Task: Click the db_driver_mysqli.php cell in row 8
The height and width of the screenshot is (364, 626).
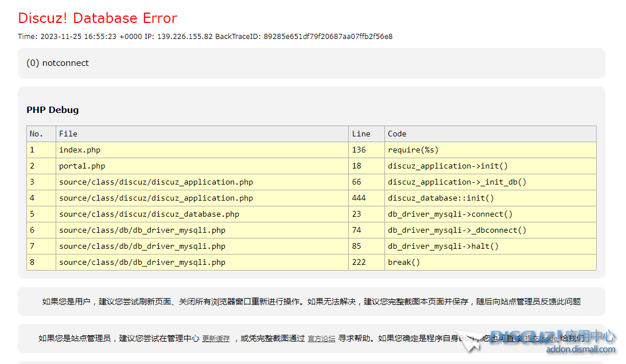Action: point(202,263)
